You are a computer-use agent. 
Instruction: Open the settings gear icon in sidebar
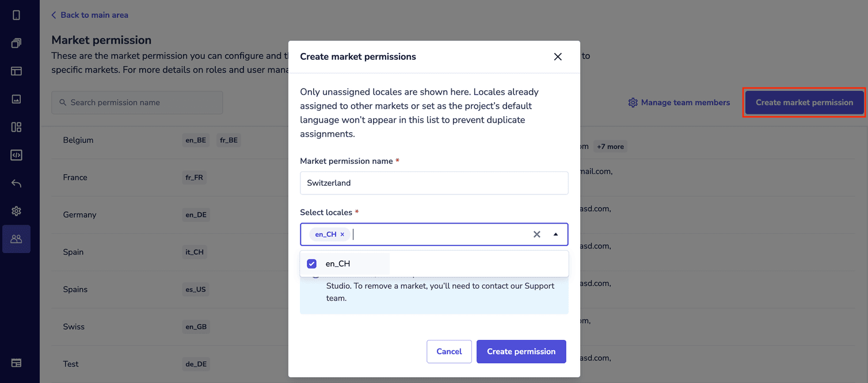[16, 211]
